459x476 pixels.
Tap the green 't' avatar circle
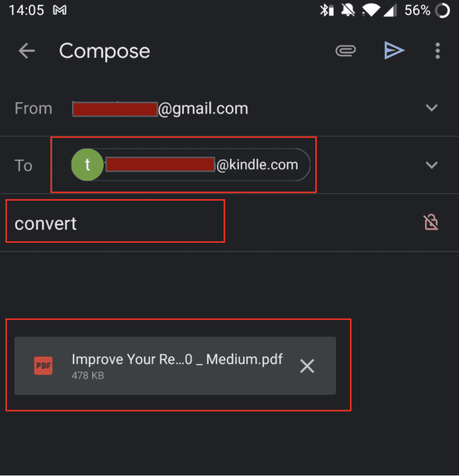[87, 165]
